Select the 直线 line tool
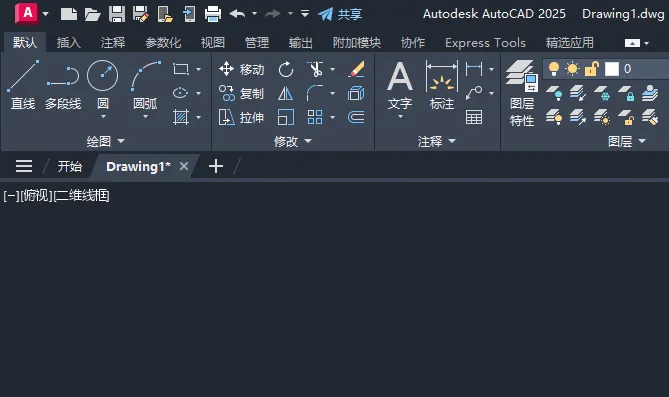The height and width of the screenshot is (397, 669). point(23,85)
